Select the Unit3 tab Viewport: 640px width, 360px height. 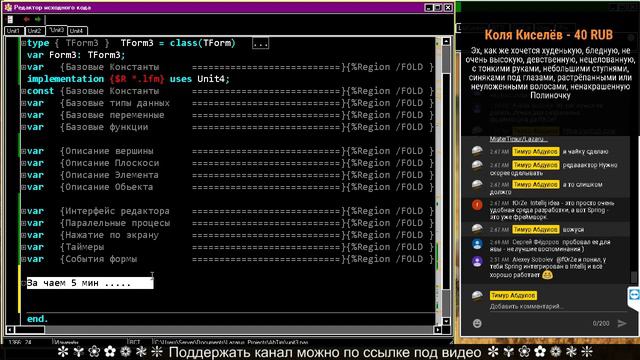(56, 30)
